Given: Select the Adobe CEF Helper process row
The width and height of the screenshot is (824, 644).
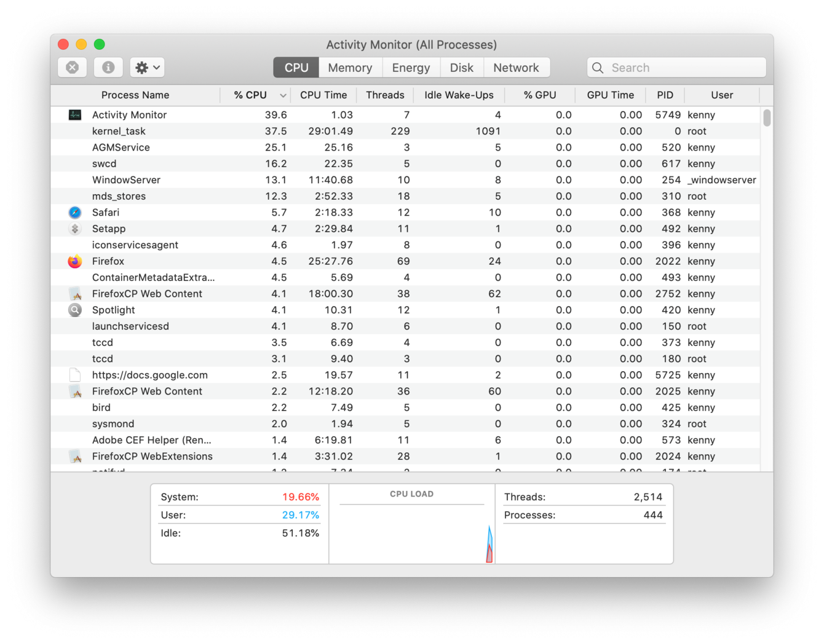Looking at the screenshot, I should (406, 440).
